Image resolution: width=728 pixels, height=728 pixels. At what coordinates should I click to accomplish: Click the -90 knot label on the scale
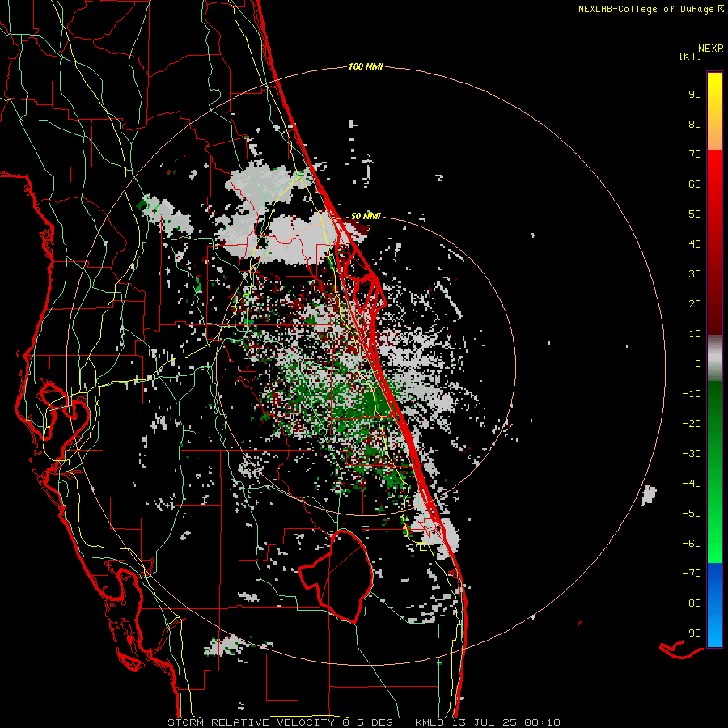692,633
